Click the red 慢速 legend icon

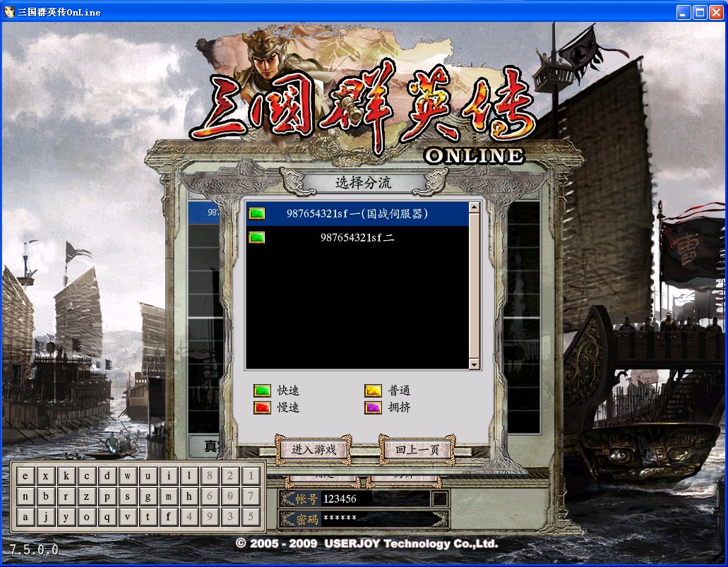262,407
